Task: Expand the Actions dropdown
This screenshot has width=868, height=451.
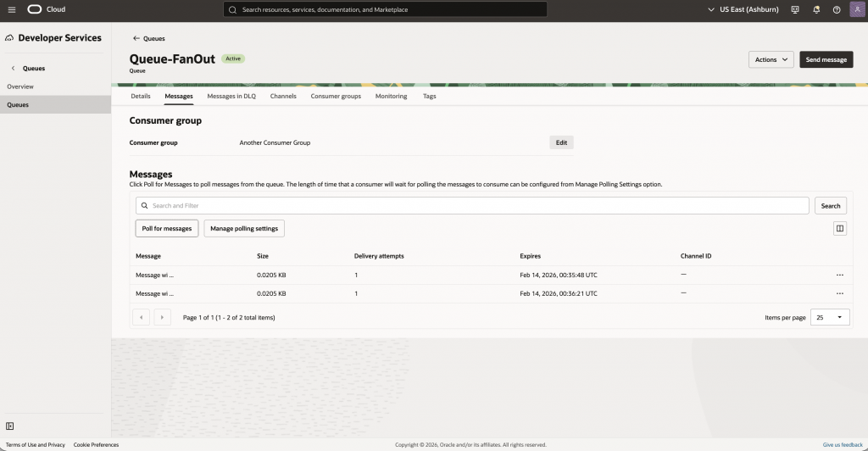Action: pyautogui.click(x=771, y=59)
